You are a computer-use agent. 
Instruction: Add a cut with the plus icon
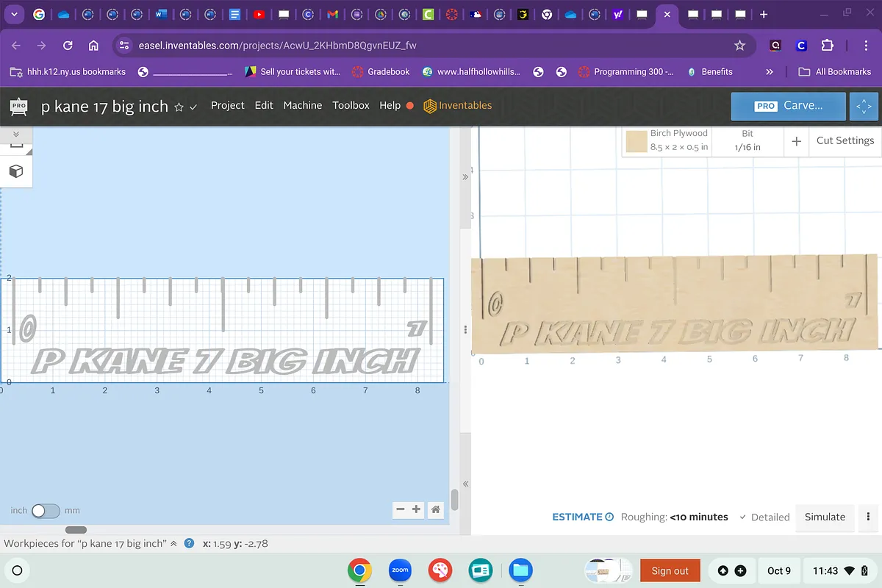pos(796,140)
